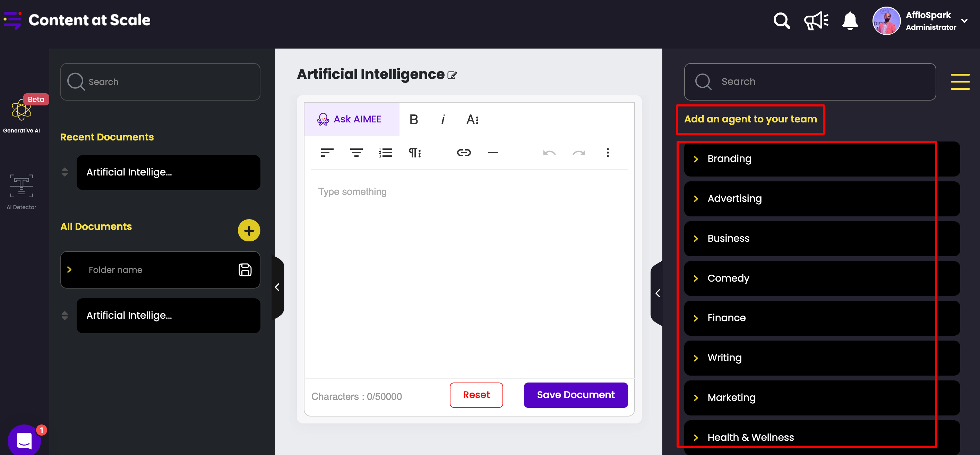Viewport: 980px width, 455px height.
Task: Click the edit title pencil icon
Action: point(452,75)
